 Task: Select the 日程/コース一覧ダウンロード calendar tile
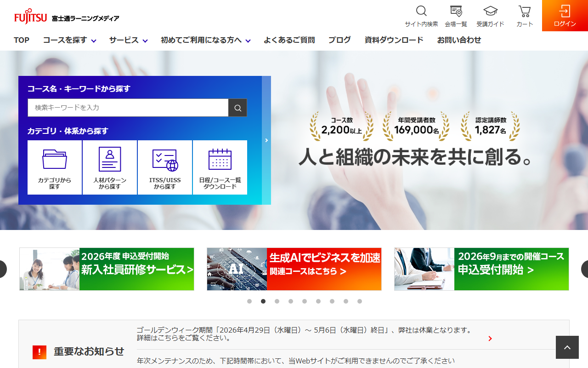coord(220,167)
